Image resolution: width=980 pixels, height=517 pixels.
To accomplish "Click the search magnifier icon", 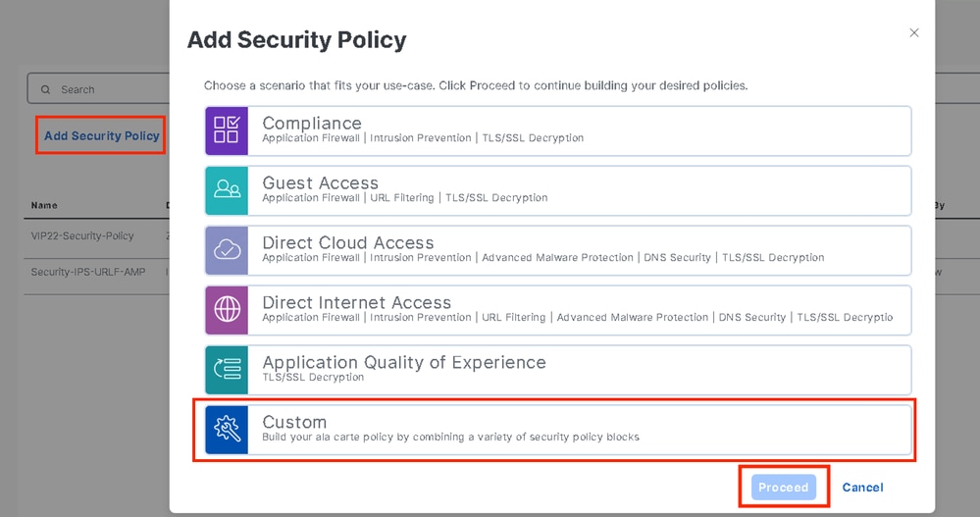I will pos(46,89).
